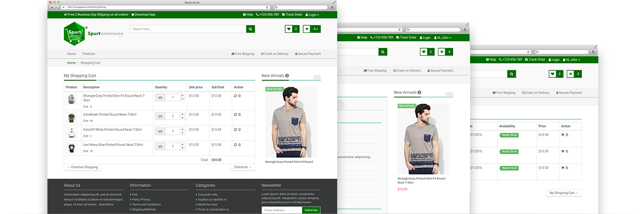Click the front browser back arrow
The height and width of the screenshot is (214, 644).
coord(52,7)
